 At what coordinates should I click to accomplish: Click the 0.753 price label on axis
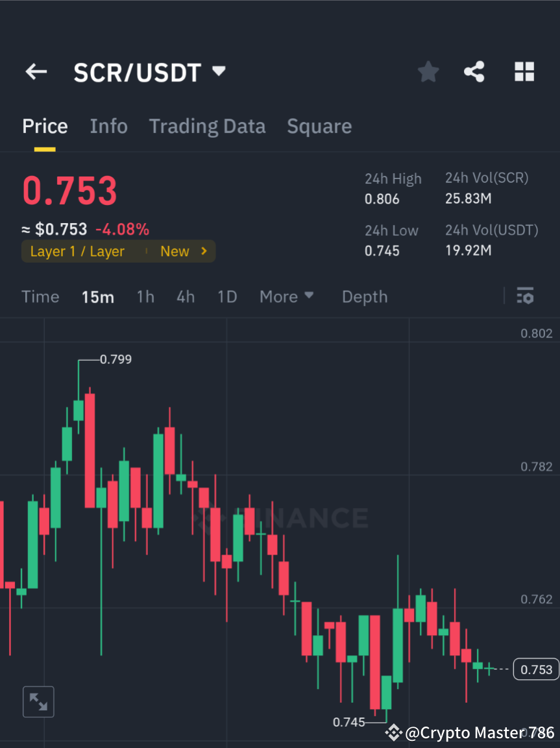pyautogui.click(x=535, y=669)
